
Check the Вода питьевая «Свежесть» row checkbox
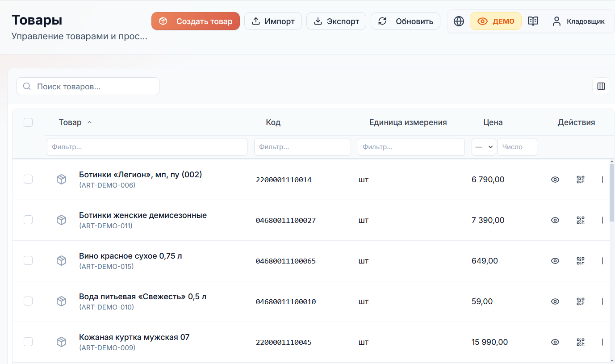[28, 301]
